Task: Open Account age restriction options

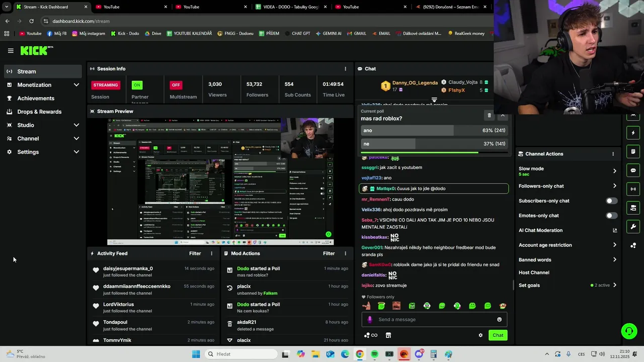Action: [x=568, y=245]
